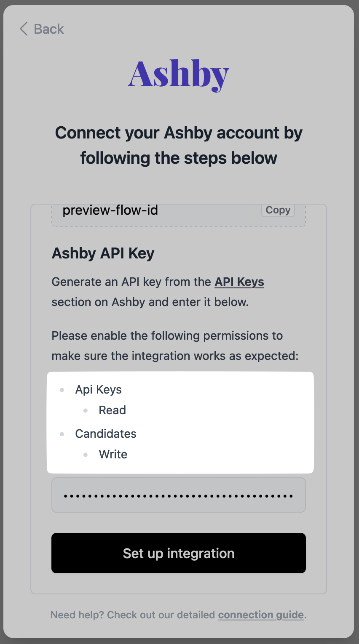The width and height of the screenshot is (359, 644).
Task: Click the Api Keys permission item
Action: point(98,390)
